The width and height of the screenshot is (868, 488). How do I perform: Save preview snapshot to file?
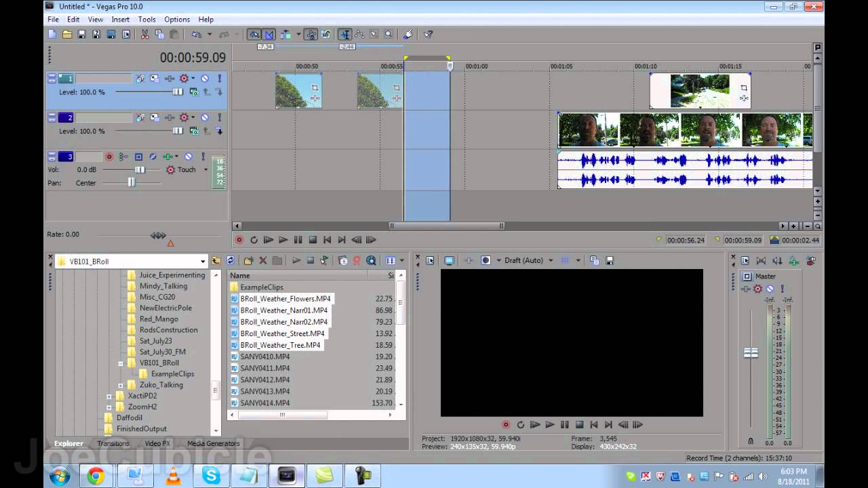pos(610,260)
